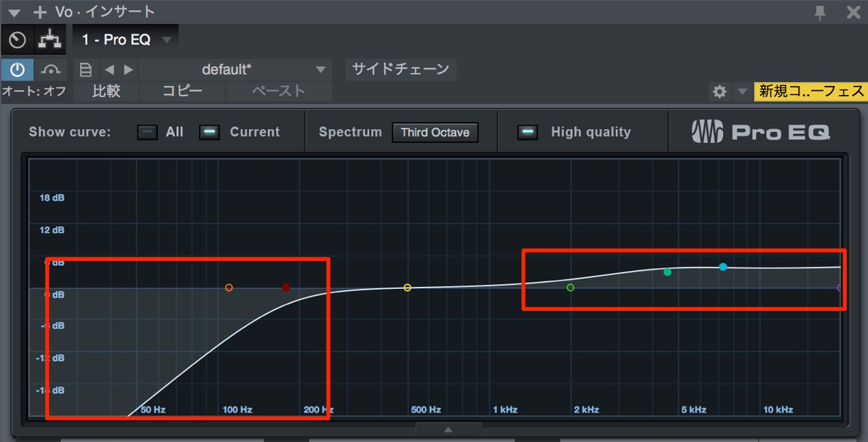Pin the Pro EQ window
Viewport: 868px width, 442px height.
(x=820, y=12)
